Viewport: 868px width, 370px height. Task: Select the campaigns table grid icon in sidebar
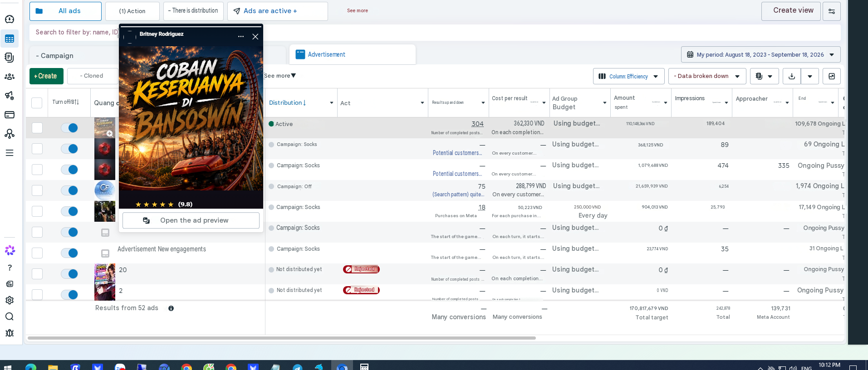pyautogui.click(x=10, y=39)
